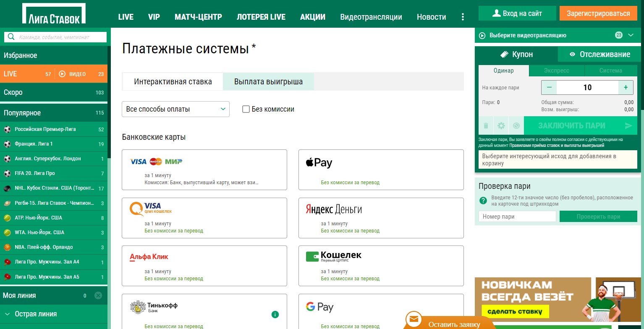This screenshot has height=329, width=644.
Task: Select the Система bet type tab
Action: tap(611, 70)
